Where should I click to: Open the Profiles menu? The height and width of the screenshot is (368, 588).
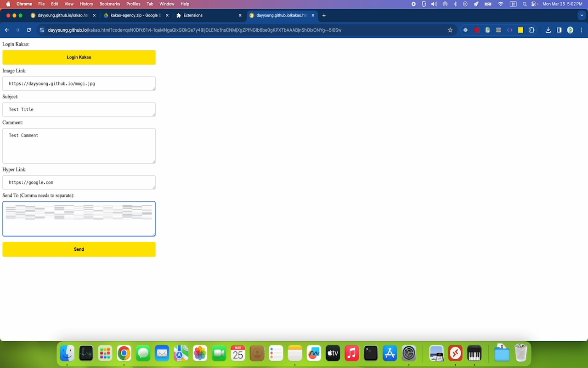(133, 4)
